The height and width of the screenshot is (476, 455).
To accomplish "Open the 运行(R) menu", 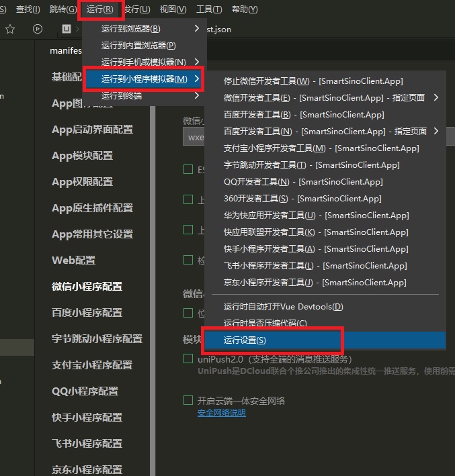I will (100, 9).
